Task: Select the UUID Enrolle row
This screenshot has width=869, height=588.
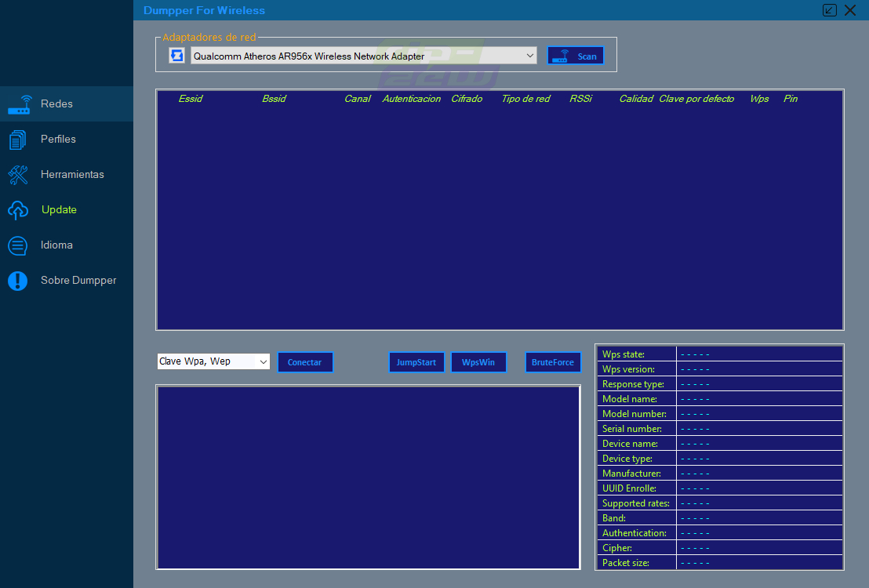Action: 719,488
